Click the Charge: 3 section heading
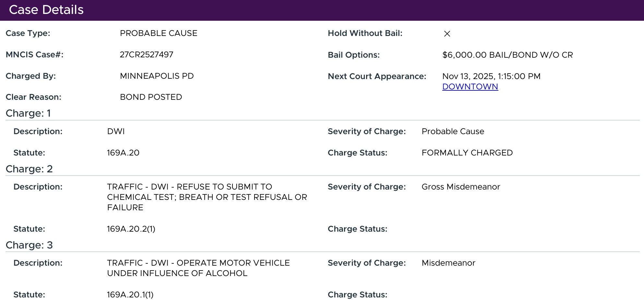 [x=29, y=245]
